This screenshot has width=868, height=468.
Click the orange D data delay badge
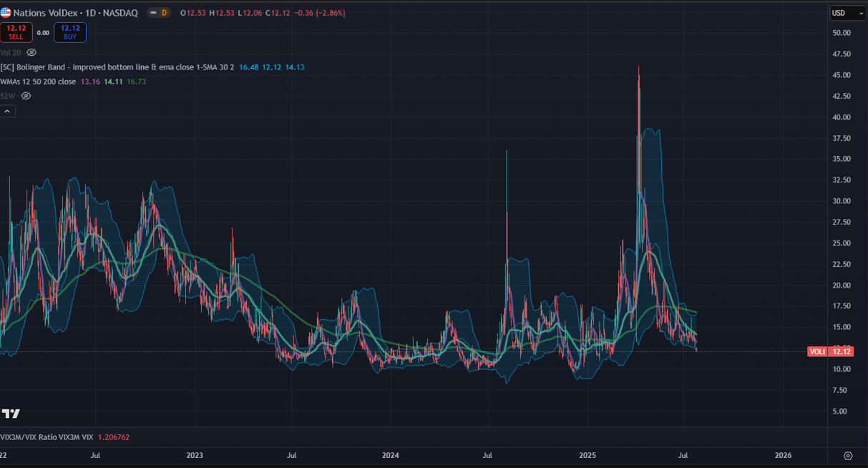163,12
